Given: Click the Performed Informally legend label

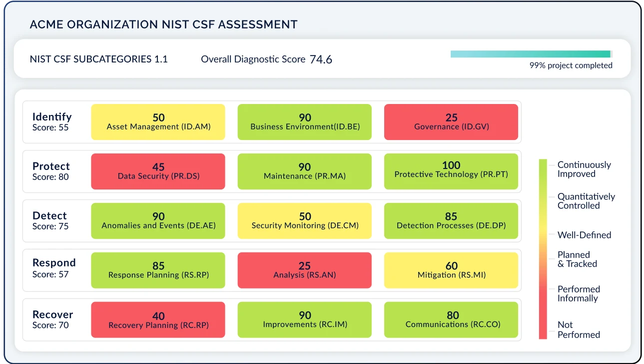Looking at the screenshot, I should 579,293.
